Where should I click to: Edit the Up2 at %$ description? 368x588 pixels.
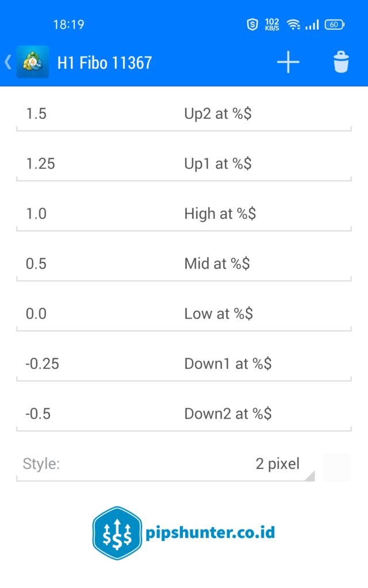coord(266,114)
